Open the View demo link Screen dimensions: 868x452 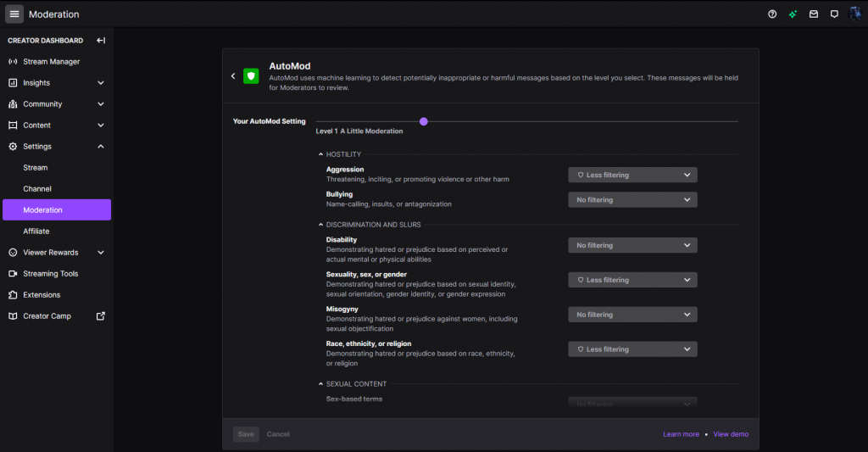(731, 434)
